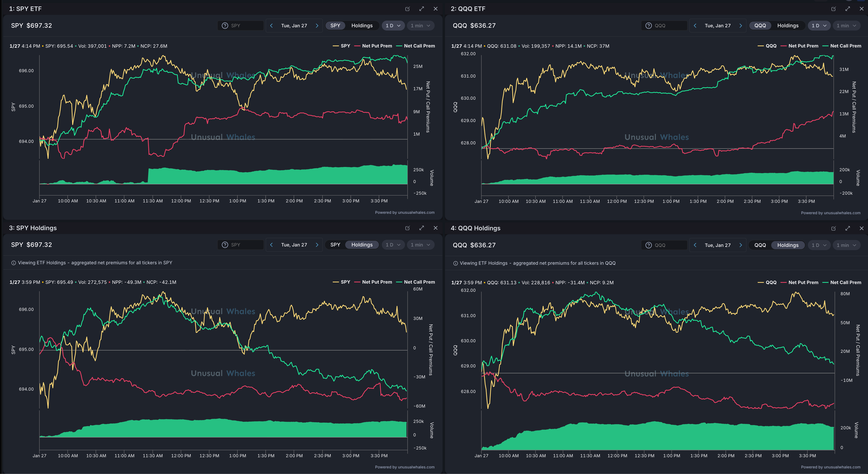Click help icon in SPY Holdings search box

[x=225, y=245]
